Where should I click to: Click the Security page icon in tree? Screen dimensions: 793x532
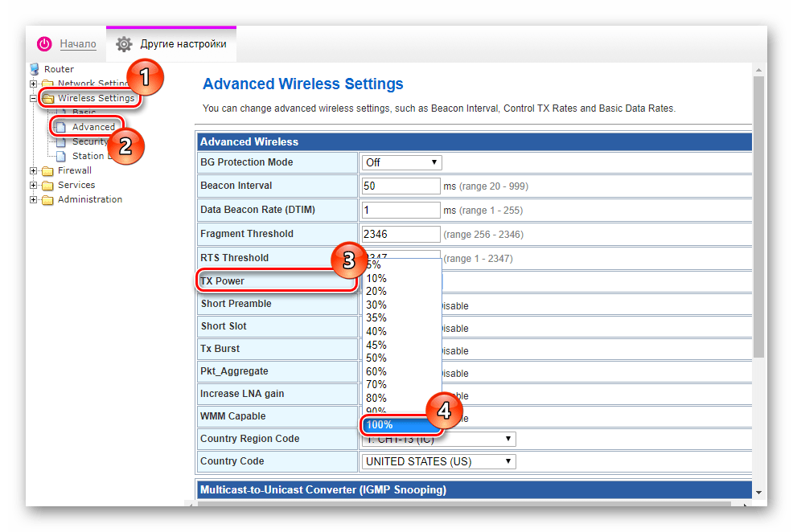tap(60, 142)
